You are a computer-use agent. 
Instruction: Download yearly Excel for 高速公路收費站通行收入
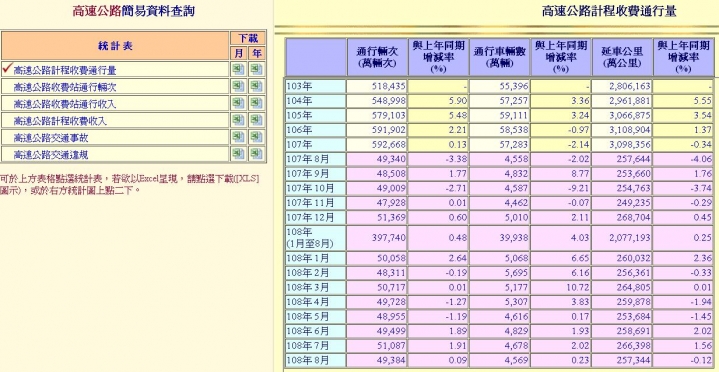(256, 103)
